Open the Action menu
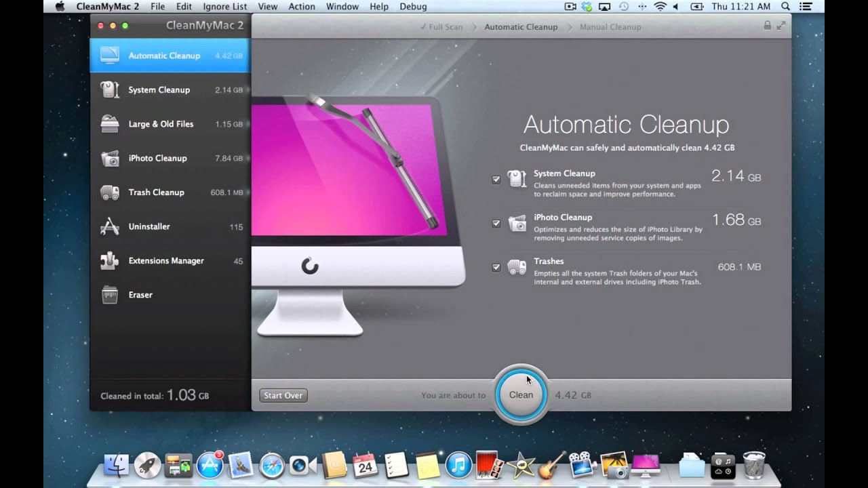 pos(302,7)
